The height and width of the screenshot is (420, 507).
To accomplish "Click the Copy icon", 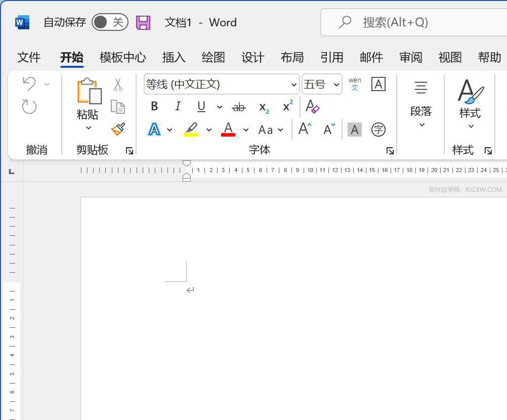I will tap(117, 107).
